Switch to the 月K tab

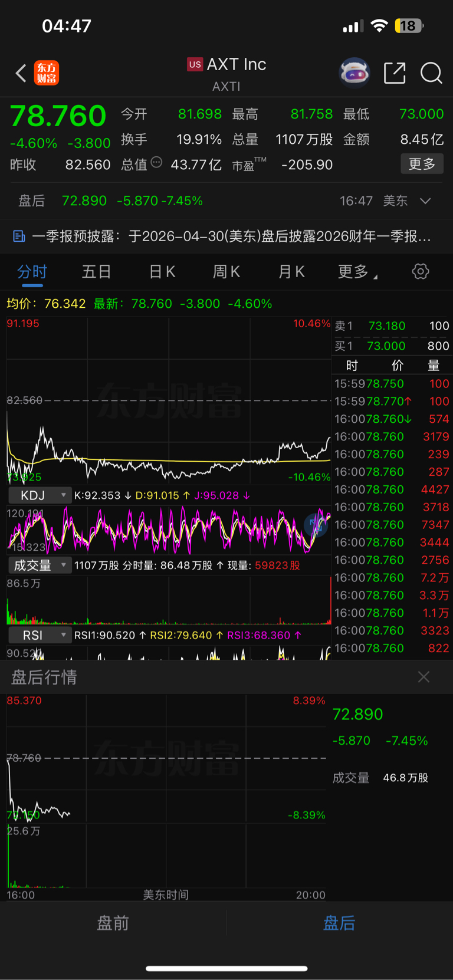click(291, 272)
